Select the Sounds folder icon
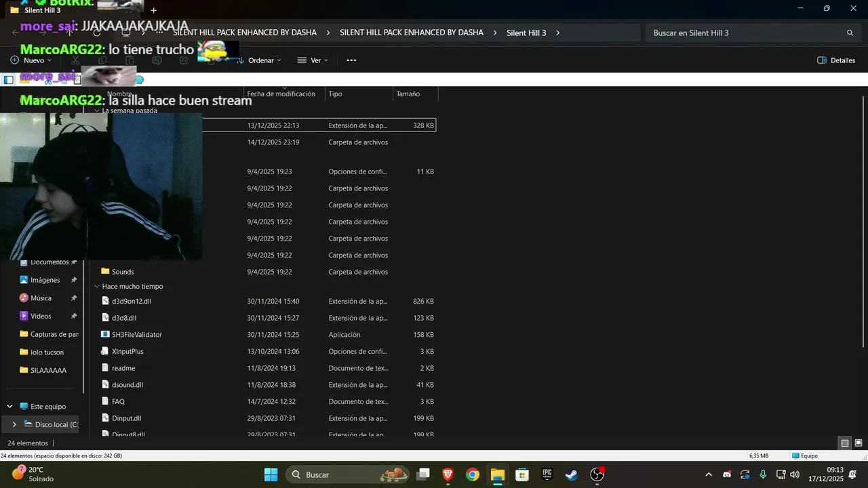The height and width of the screenshot is (488, 868). pos(105,271)
